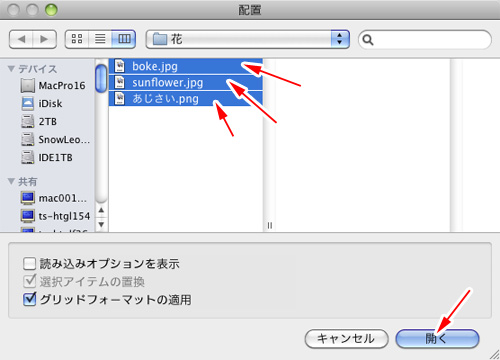Screen dimensions: 500x360
Task: Go back with the left arrow button
Action: [21, 39]
